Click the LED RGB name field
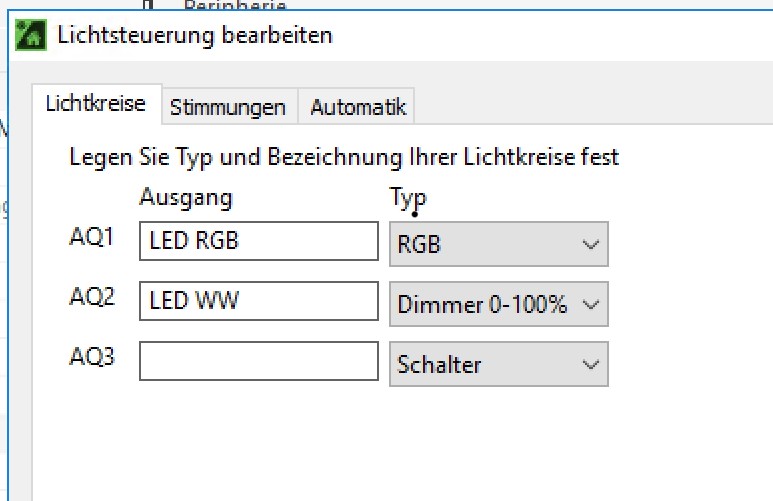 click(258, 242)
